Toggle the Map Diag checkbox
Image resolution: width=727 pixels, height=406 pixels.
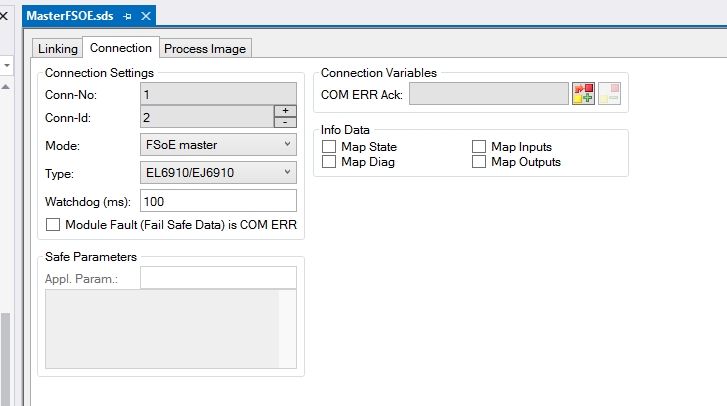point(328,162)
